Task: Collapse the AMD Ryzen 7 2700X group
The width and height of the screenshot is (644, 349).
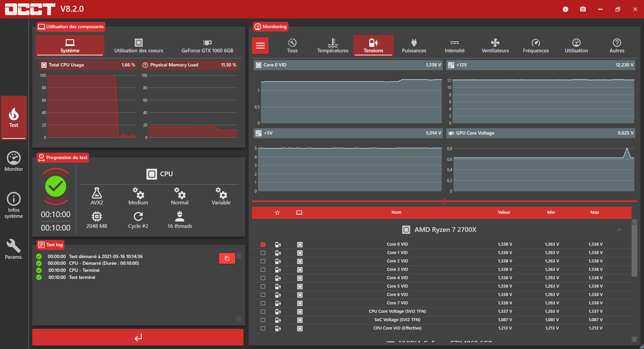Action: coord(620,230)
